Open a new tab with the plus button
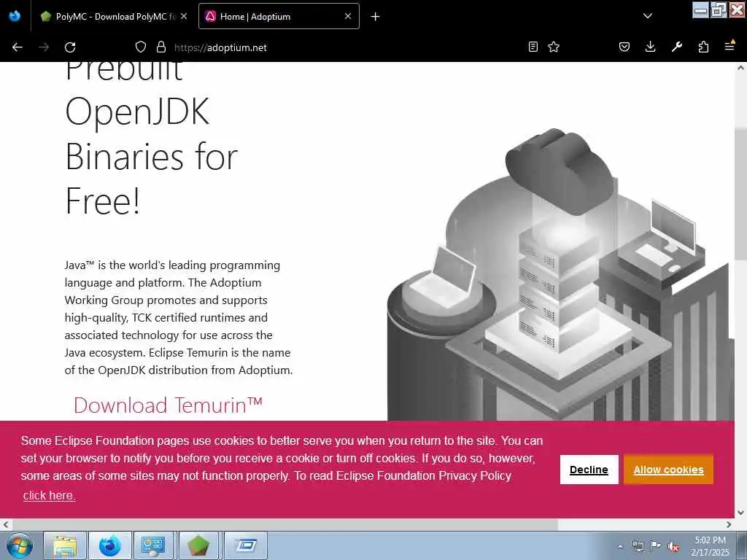This screenshot has width=747, height=560. coord(376,17)
